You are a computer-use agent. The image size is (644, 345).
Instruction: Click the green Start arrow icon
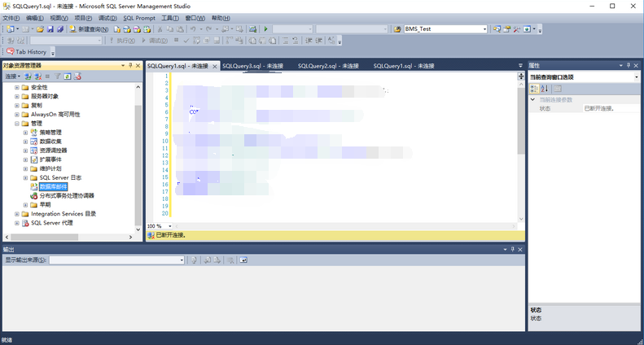265,29
